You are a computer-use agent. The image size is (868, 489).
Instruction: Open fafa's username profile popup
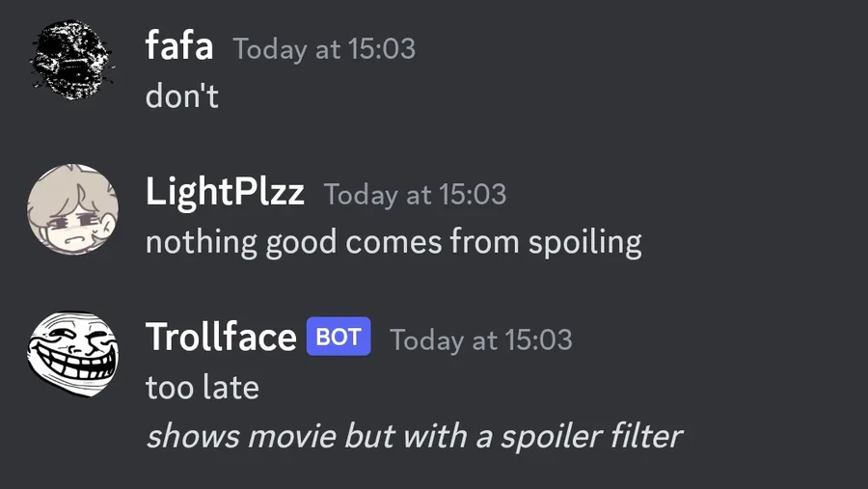[179, 45]
